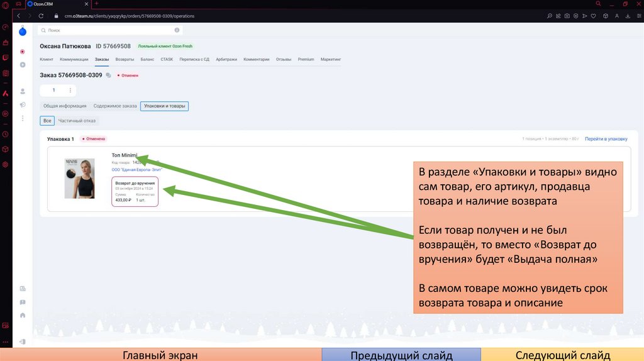Screen dimensions: 644x361
Task: Open the Twitch panel in browser sidebar
Action: pyautogui.click(x=5, y=58)
